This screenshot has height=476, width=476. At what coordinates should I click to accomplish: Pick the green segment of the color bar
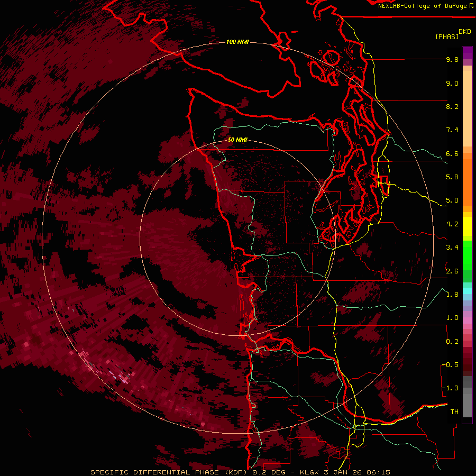[467, 255]
